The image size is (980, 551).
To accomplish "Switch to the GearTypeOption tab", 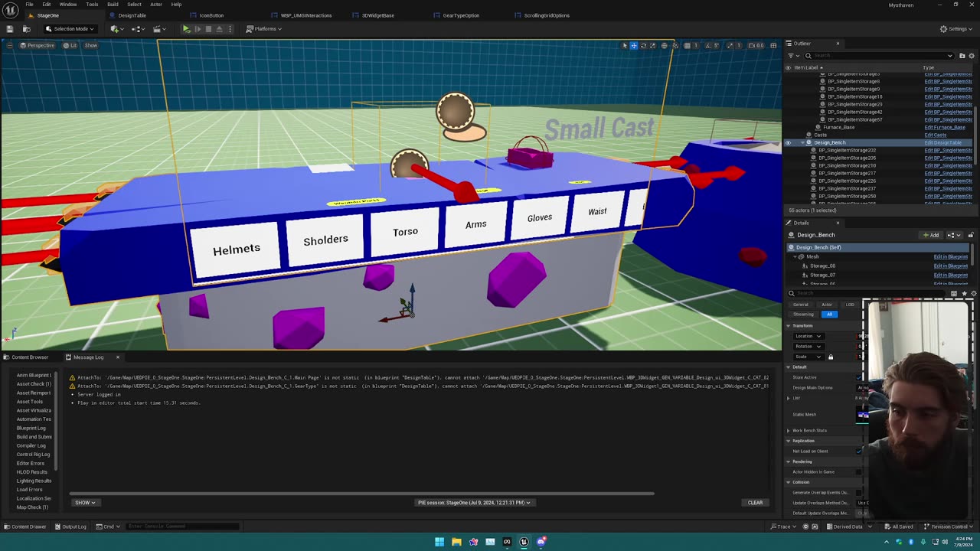I will click(461, 15).
